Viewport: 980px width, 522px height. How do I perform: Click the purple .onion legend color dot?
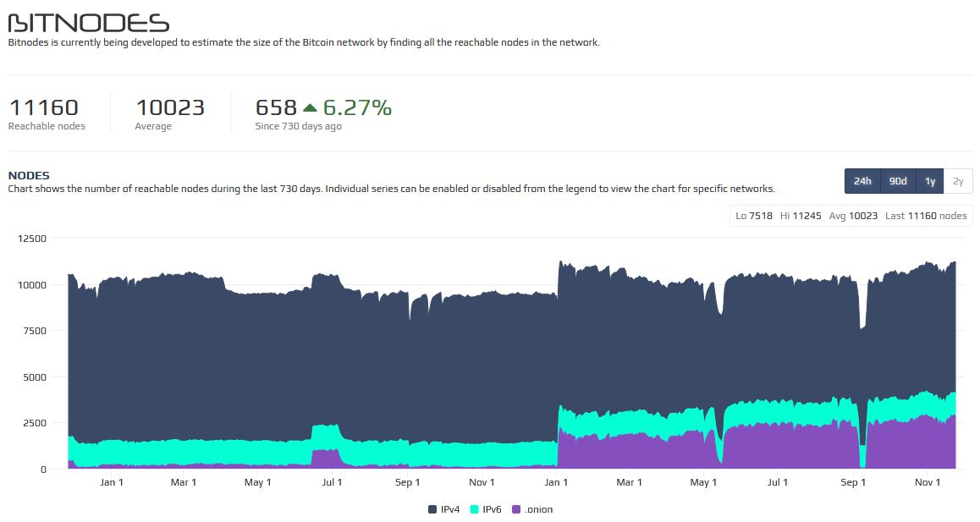(516, 509)
